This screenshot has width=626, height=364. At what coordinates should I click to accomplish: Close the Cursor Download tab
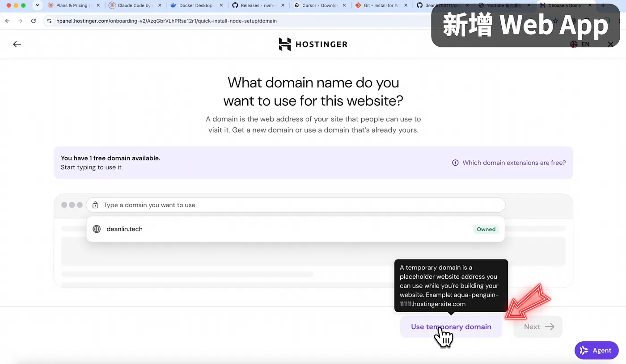click(x=345, y=5)
